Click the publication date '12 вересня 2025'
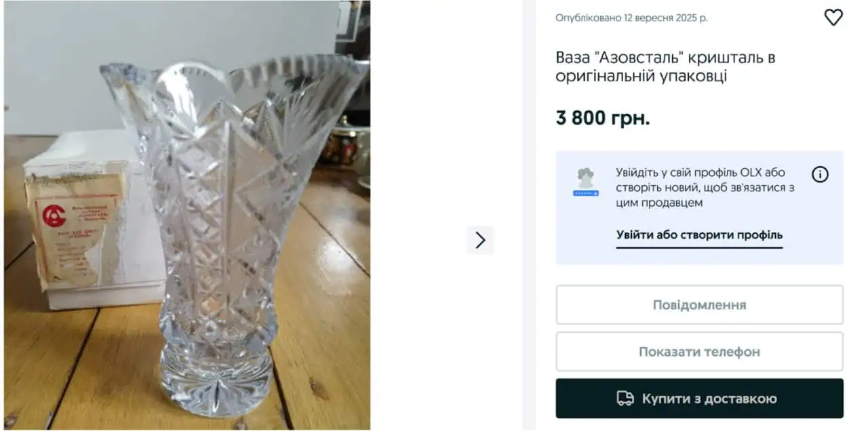The image size is (868, 431). pos(631,18)
